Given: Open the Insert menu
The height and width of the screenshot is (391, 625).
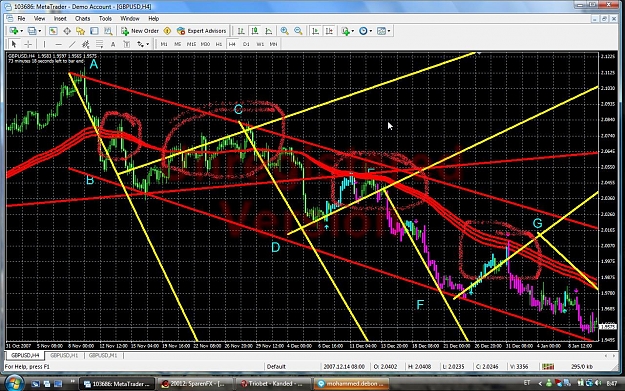Looking at the screenshot, I should (x=60, y=19).
